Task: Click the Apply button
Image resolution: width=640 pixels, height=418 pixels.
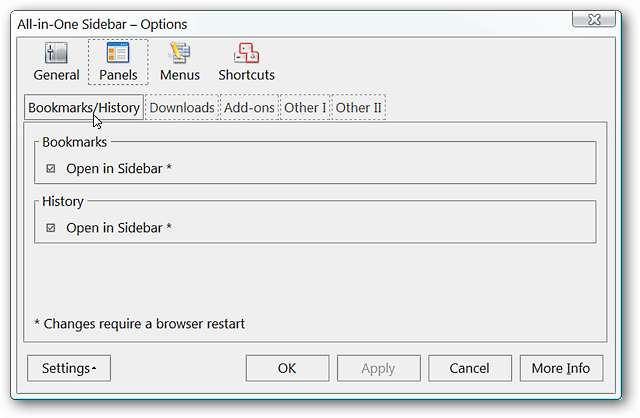Action: click(378, 368)
